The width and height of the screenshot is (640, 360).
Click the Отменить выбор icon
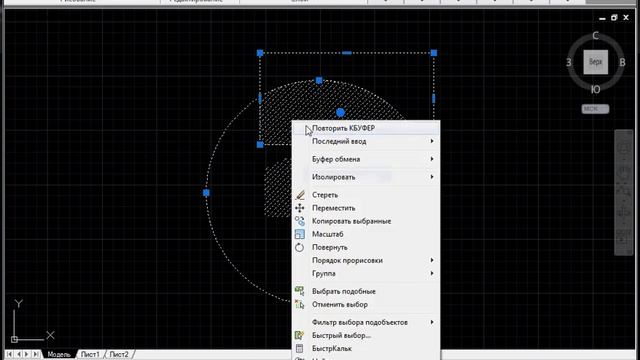point(300,304)
